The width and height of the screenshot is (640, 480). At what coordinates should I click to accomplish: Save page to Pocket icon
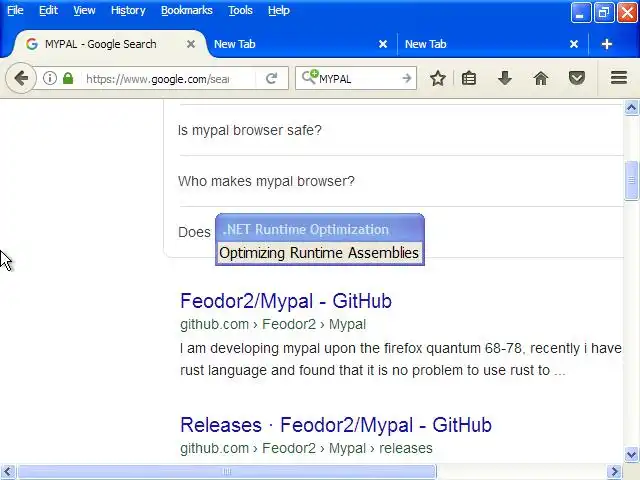click(577, 78)
